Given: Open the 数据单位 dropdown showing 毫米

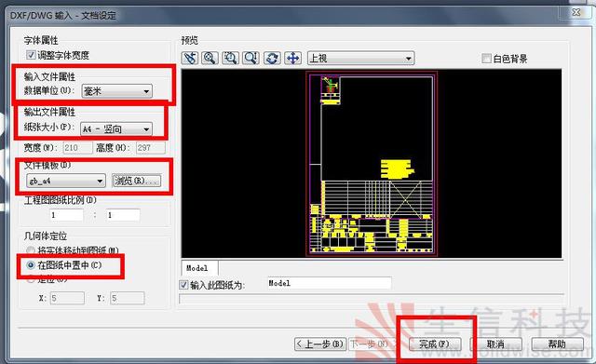Looking at the screenshot, I should point(117,91).
